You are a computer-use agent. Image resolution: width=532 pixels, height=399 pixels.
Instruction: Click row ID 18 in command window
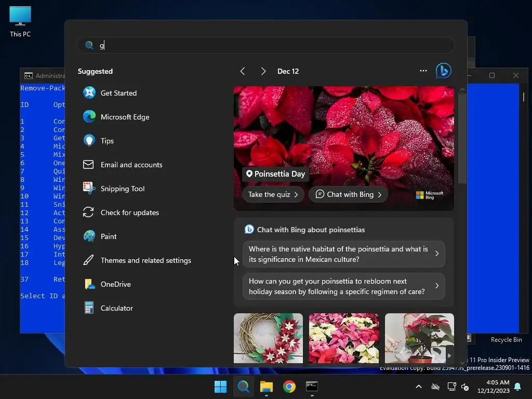click(24, 262)
